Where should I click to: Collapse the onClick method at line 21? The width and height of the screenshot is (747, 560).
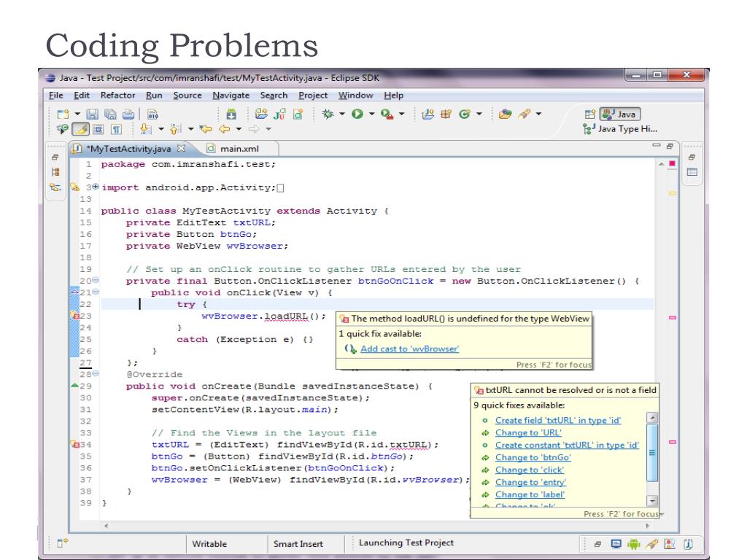[95, 292]
